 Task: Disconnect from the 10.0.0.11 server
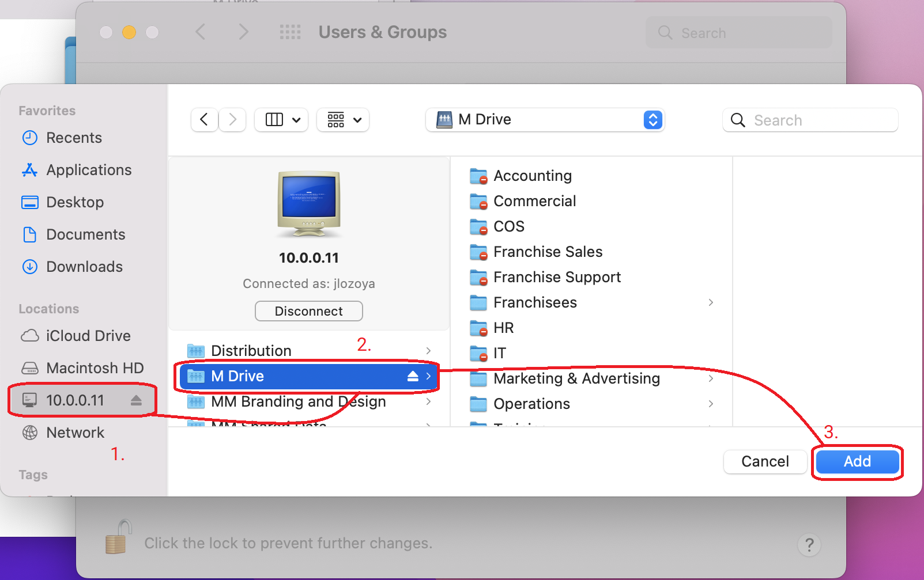click(x=309, y=311)
